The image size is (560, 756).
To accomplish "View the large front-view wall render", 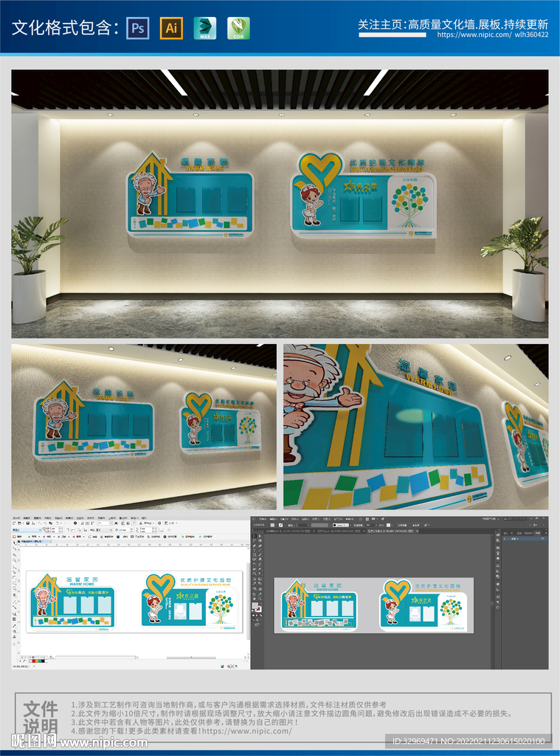I will pyautogui.click(x=280, y=204).
